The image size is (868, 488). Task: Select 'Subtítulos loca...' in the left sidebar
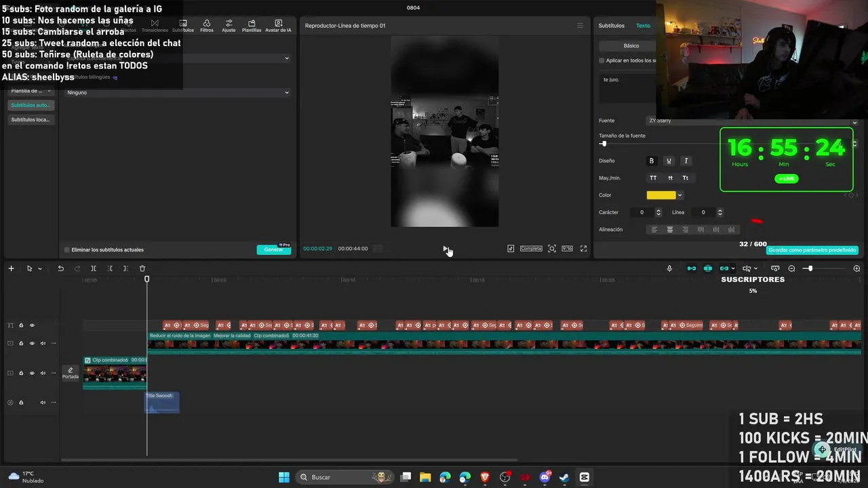(31, 120)
